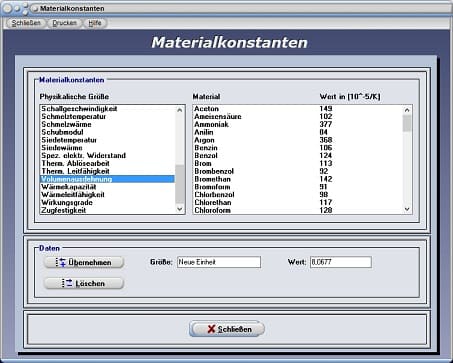Select Zugfestigkeit in the list
Screen dimensions: 453x363
tap(107, 210)
